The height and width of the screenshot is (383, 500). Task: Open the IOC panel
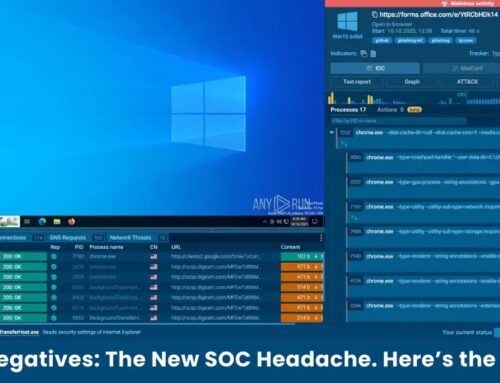(375, 68)
